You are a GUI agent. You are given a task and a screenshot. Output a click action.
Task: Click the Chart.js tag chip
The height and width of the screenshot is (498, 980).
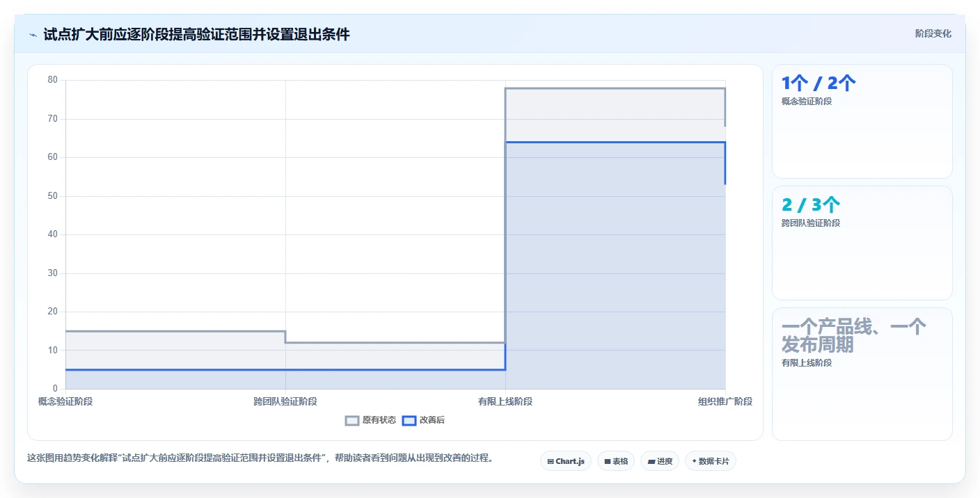pos(566,461)
